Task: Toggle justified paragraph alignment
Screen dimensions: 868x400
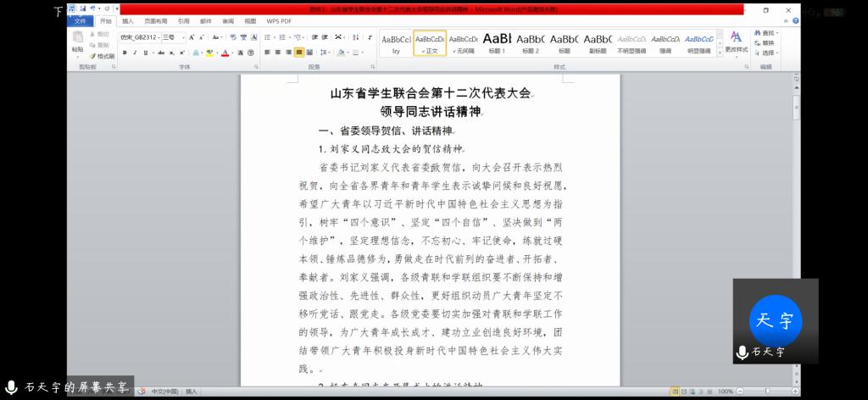Action: (x=299, y=53)
